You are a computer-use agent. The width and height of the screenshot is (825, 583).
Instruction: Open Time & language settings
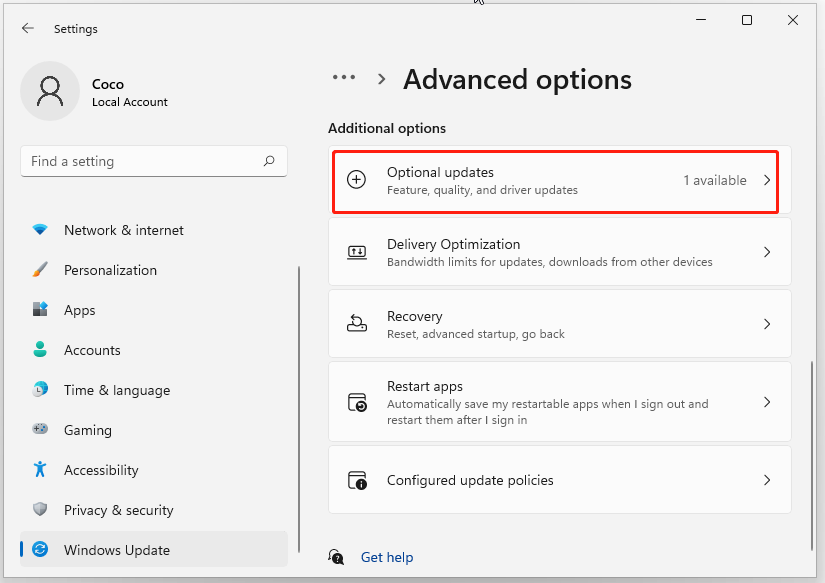click(x=154, y=390)
